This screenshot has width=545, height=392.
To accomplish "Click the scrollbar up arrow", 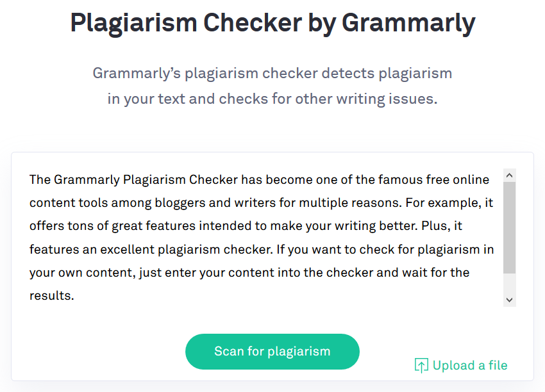I will click(509, 174).
